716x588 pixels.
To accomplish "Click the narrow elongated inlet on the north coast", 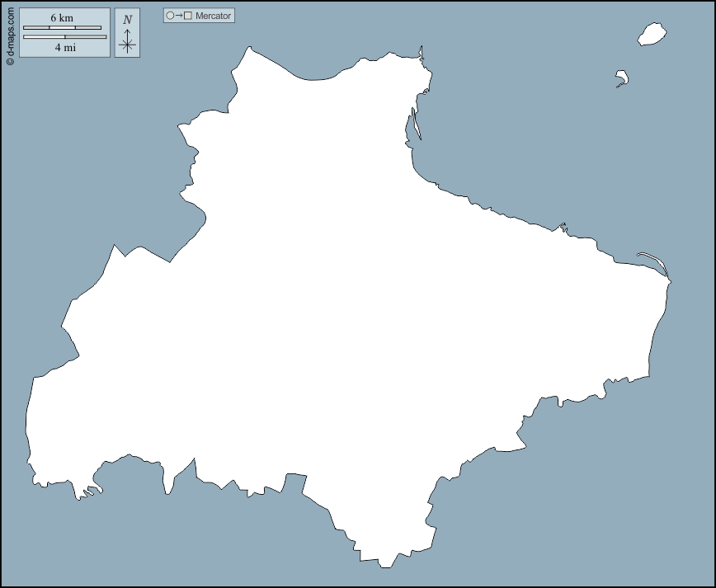I will (x=413, y=125).
